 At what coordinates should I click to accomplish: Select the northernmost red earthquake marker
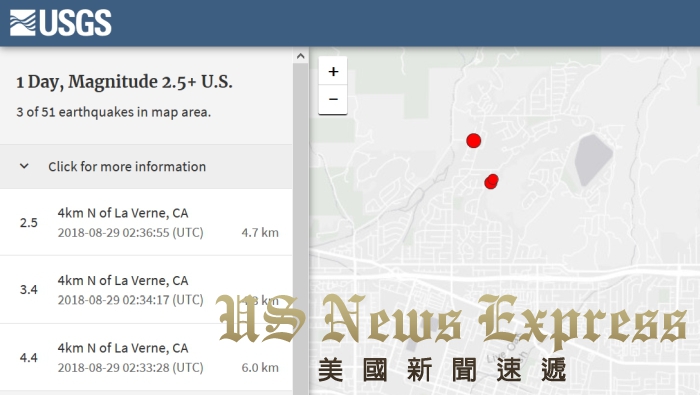point(474,141)
